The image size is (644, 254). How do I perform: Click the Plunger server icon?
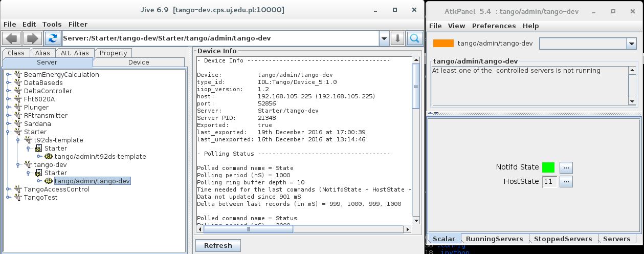pos(17,107)
